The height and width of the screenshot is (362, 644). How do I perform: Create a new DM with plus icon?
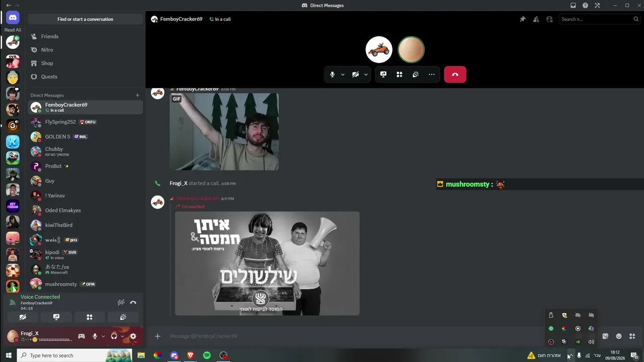click(x=137, y=95)
